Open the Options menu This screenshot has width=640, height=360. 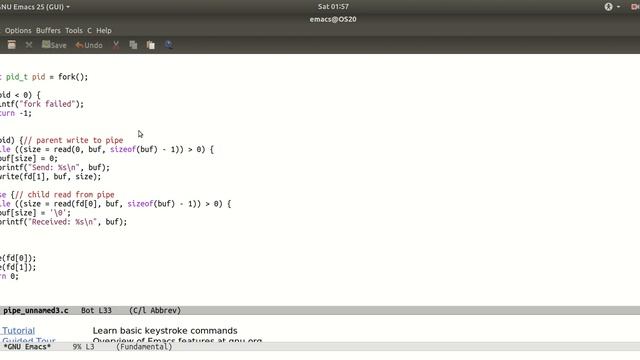click(18, 30)
